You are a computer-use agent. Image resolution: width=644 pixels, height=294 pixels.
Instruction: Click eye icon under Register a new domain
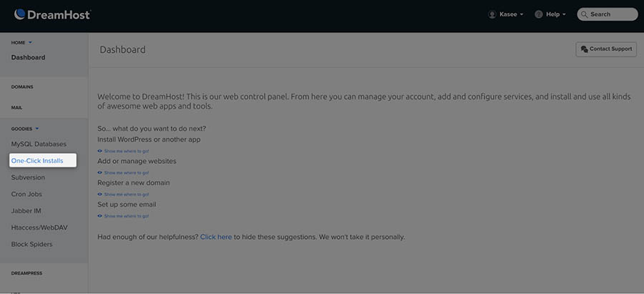point(100,195)
